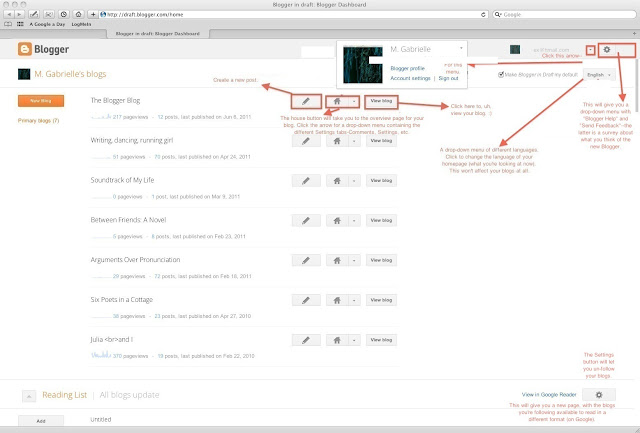This screenshot has height=433, width=640.
Task: Select the All blogs update tab
Action: (x=129, y=395)
